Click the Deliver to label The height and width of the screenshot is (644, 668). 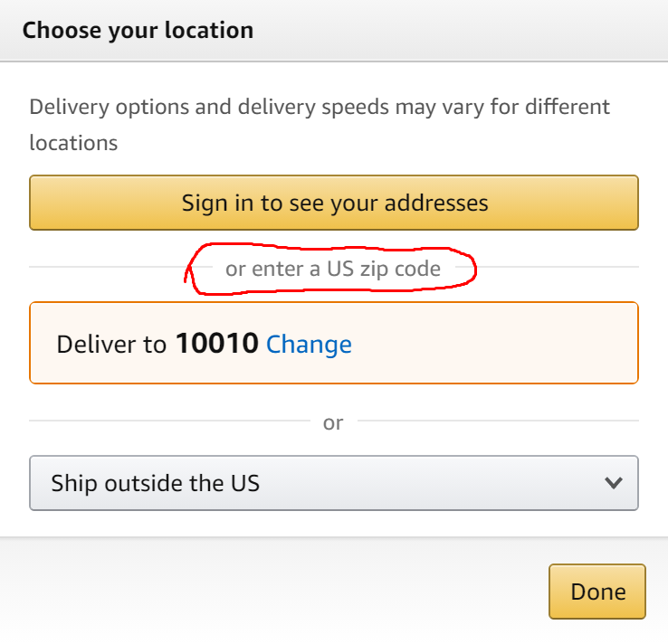click(x=110, y=344)
